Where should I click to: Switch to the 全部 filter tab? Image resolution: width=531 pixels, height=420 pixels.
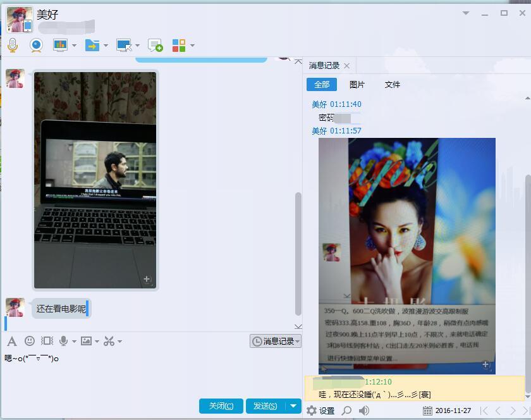click(322, 84)
